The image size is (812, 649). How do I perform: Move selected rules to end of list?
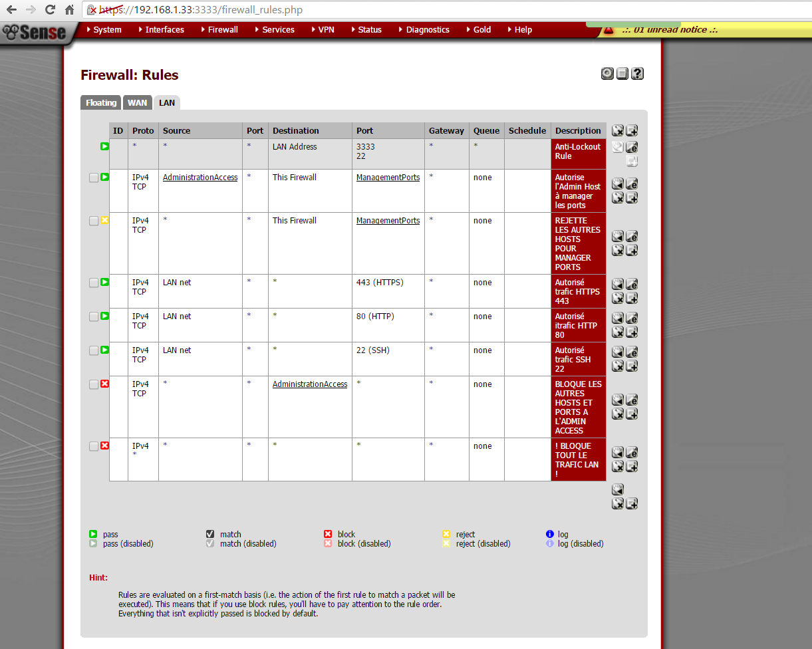click(618, 489)
